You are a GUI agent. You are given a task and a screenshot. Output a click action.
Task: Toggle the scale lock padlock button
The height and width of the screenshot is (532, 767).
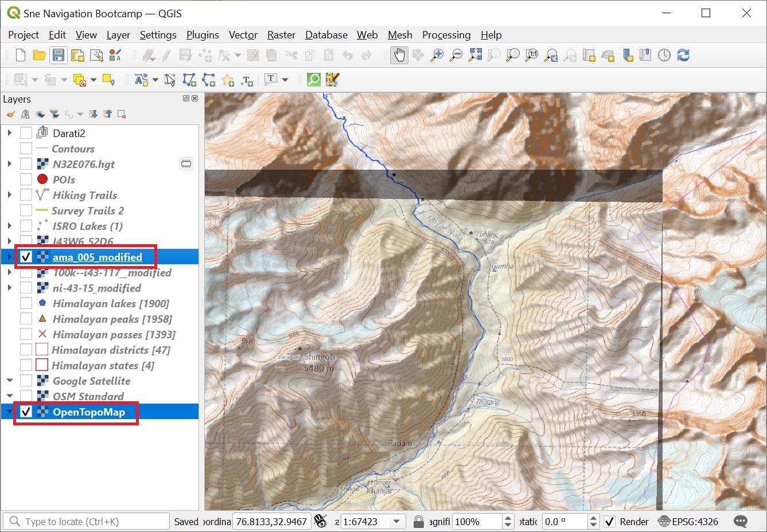click(x=419, y=522)
